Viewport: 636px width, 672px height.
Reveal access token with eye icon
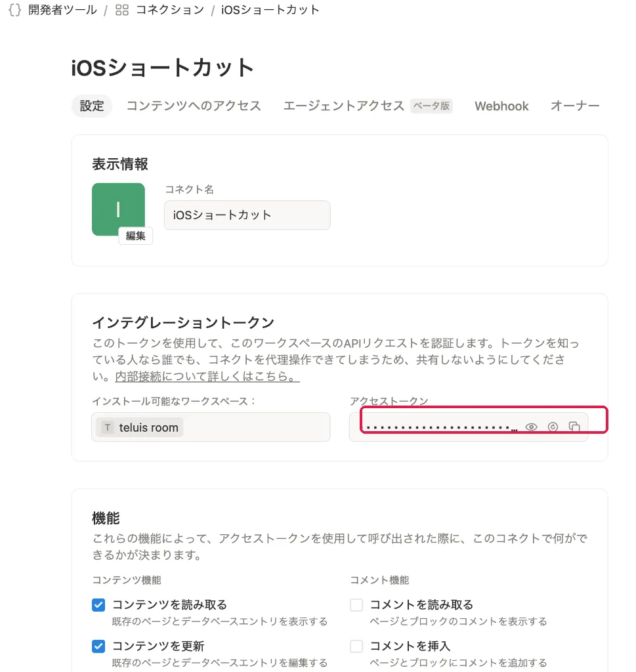(532, 427)
